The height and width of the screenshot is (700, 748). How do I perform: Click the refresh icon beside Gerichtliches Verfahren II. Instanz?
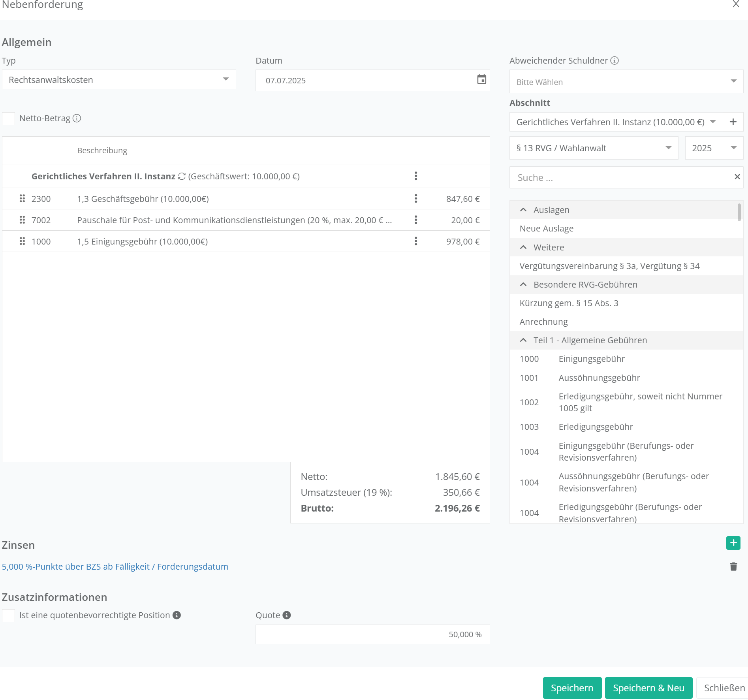click(182, 176)
